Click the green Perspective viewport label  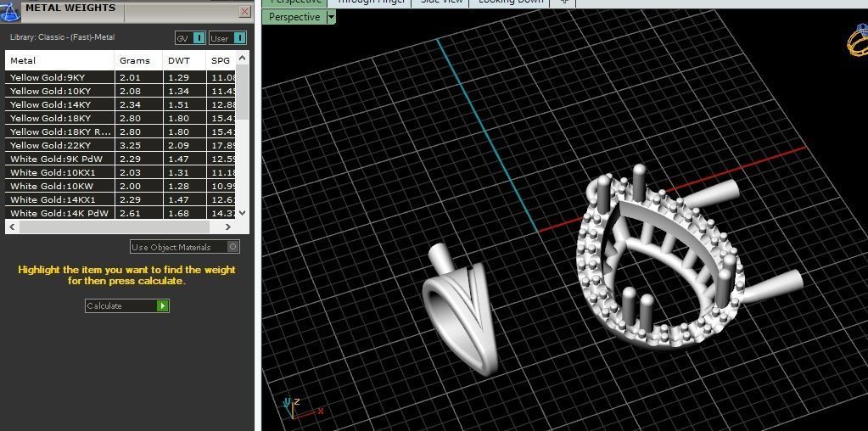[294, 17]
